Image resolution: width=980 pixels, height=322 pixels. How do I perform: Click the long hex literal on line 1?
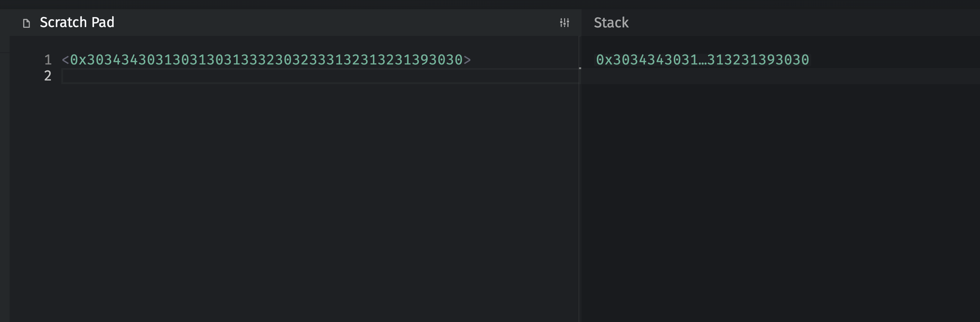click(x=266, y=60)
